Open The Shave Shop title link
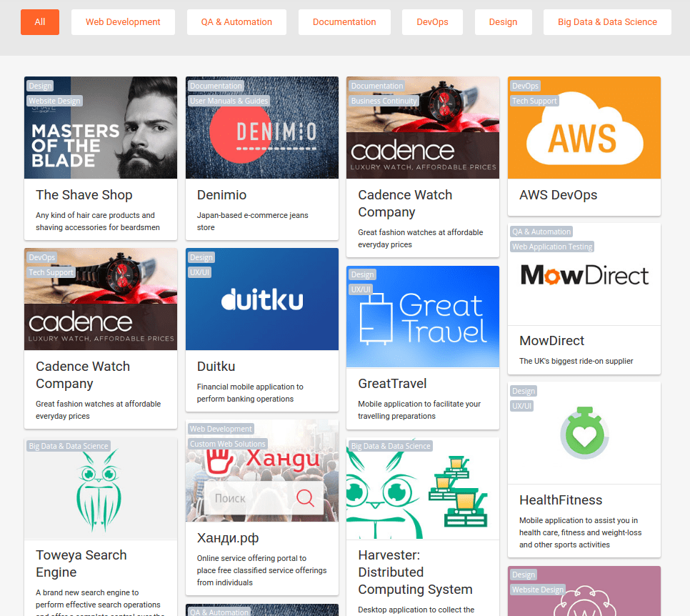690x616 pixels. (x=84, y=194)
